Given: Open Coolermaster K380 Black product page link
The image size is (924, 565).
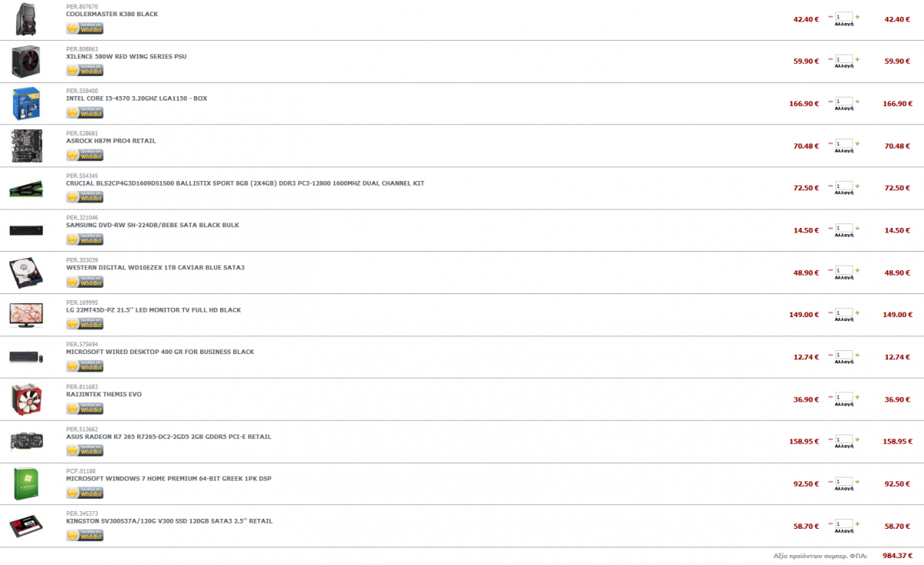Looking at the screenshot, I should (x=112, y=14).
